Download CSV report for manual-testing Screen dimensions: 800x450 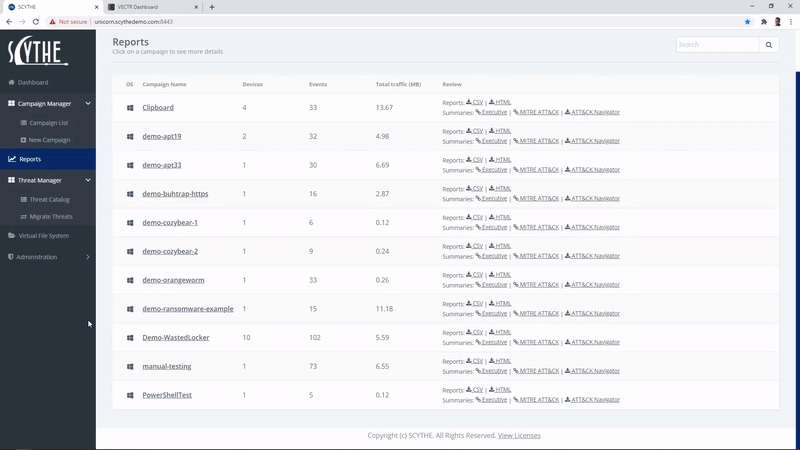(474, 361)
